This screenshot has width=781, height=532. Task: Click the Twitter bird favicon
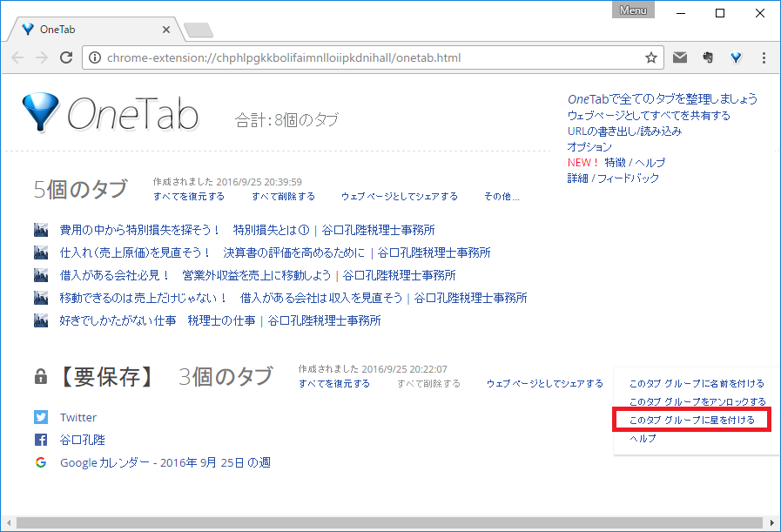(41, 418)
